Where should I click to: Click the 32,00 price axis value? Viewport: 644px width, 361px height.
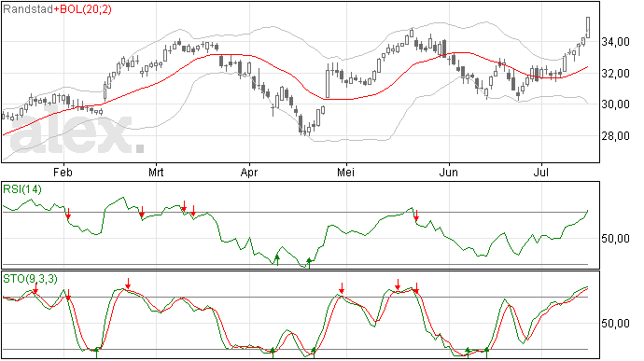click(x=615, y=74)
